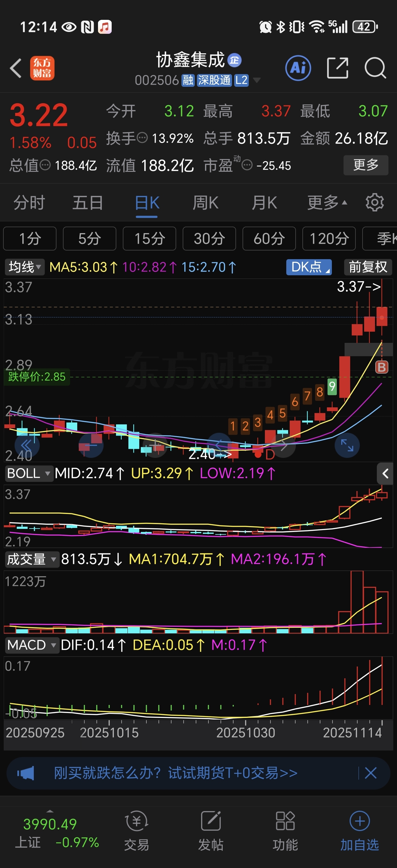Expand the 上证 index bar
397x868 pixels.
(x=50, y=811)
